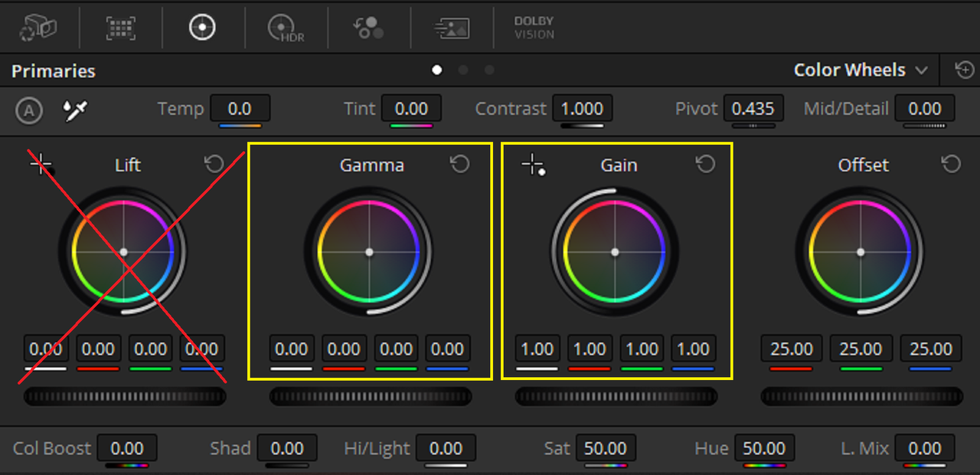Click the Offset red value field
The width and height of the screenshot is (980, 475).
792,349
